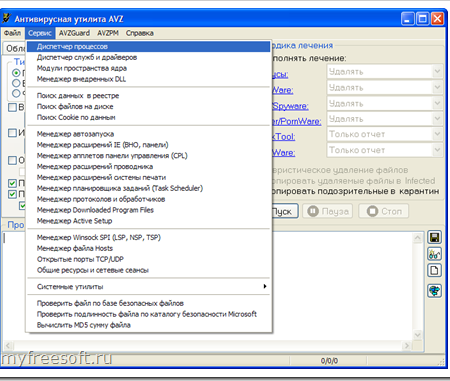This screenshot has height=381, width=450.
Task: Select Менеджер расширений IE (BHO, панели)
Action: pos(149,145)
